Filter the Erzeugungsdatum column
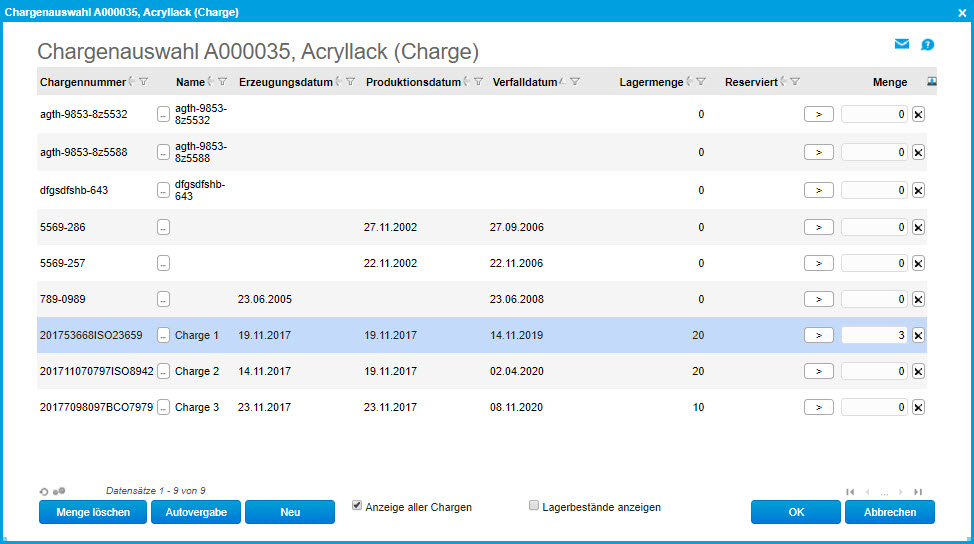The width and height of the screenshot is (974, 544). (x=350, y=82)
